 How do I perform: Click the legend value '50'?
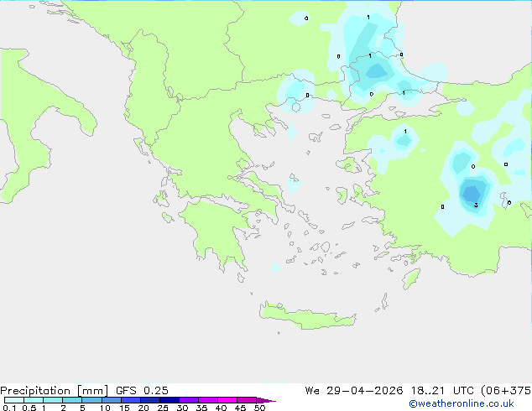point(259,408)
